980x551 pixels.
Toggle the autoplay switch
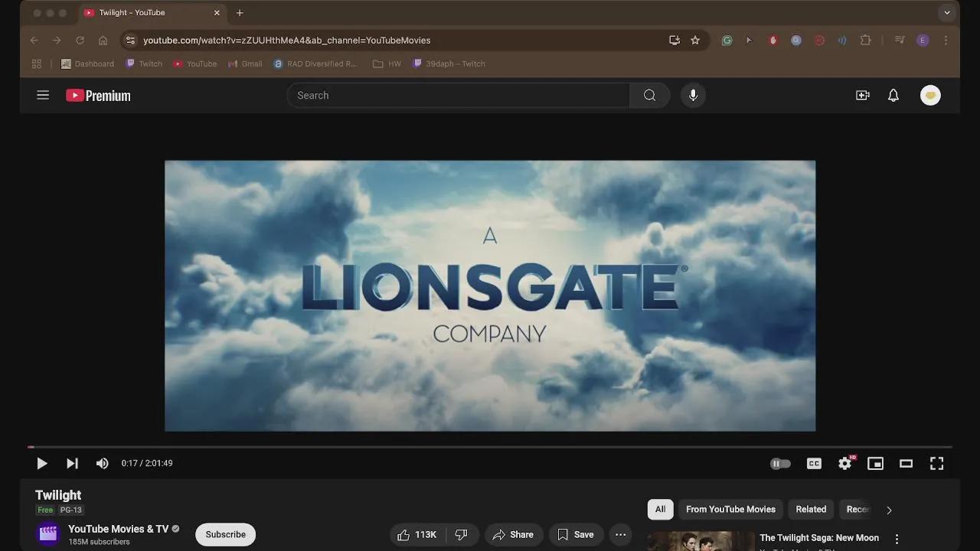[780, 463]
